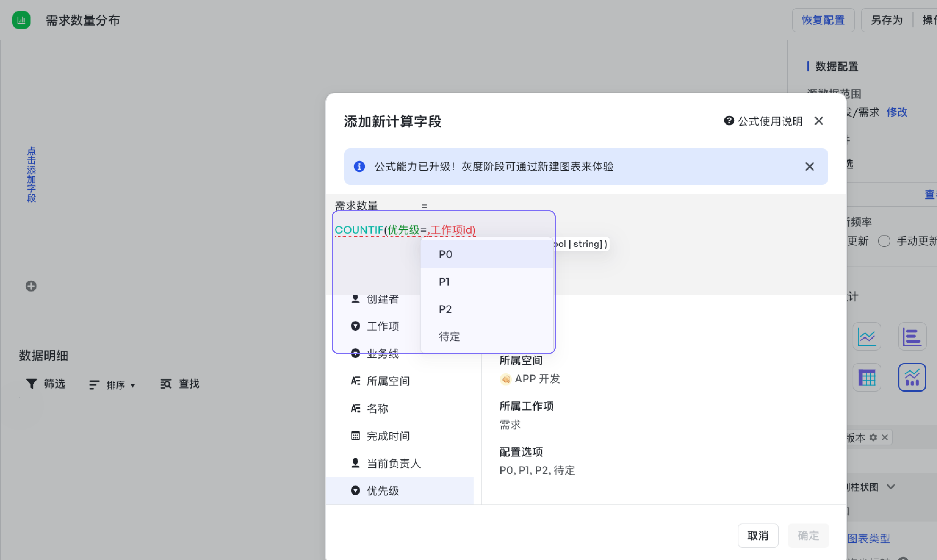Click the 取消 button
Image resolution: width=937 pixels, height=560 pixels.
coord(758,536)
